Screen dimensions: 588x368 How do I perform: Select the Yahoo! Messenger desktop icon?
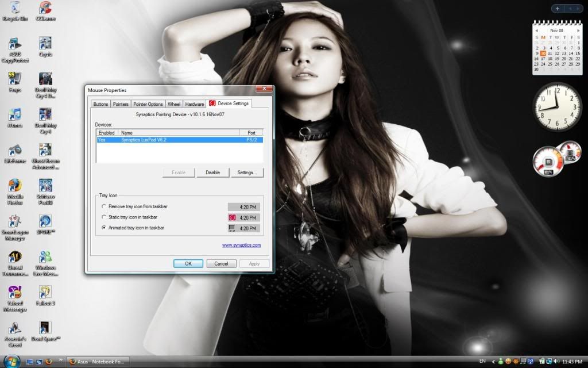(x=15, y=298)
